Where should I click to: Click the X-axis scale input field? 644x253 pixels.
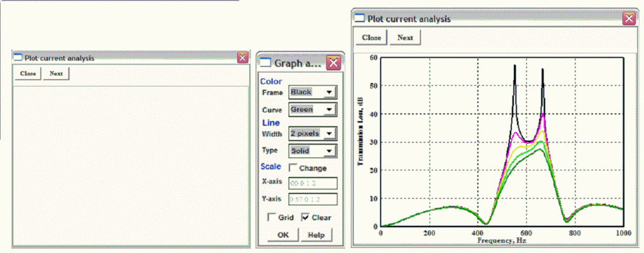coord(313,183)
